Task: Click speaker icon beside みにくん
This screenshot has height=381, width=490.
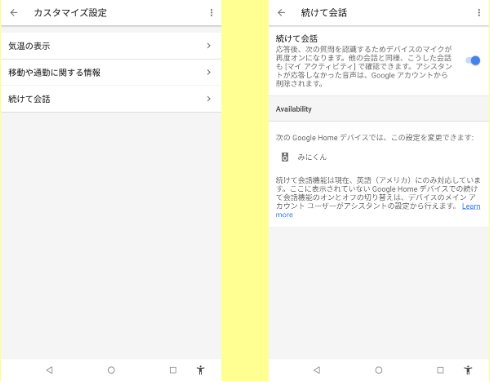Action: (285, 157)
